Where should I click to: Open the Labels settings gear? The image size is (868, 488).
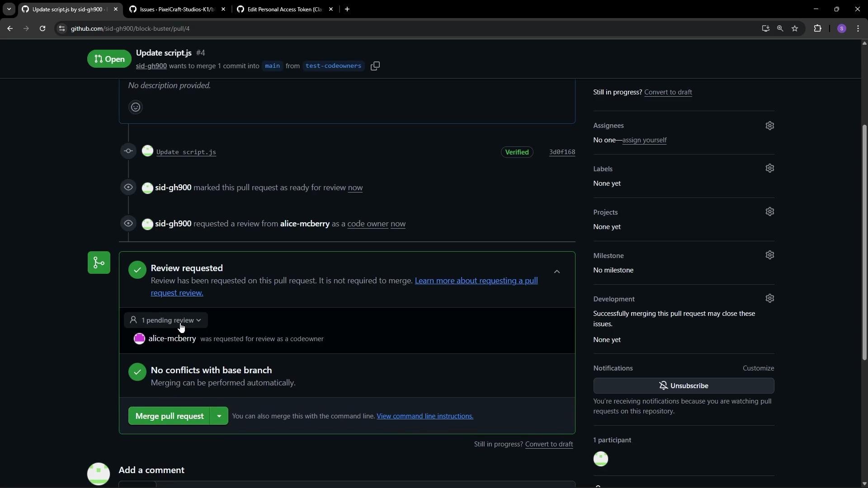coord(770,168)
